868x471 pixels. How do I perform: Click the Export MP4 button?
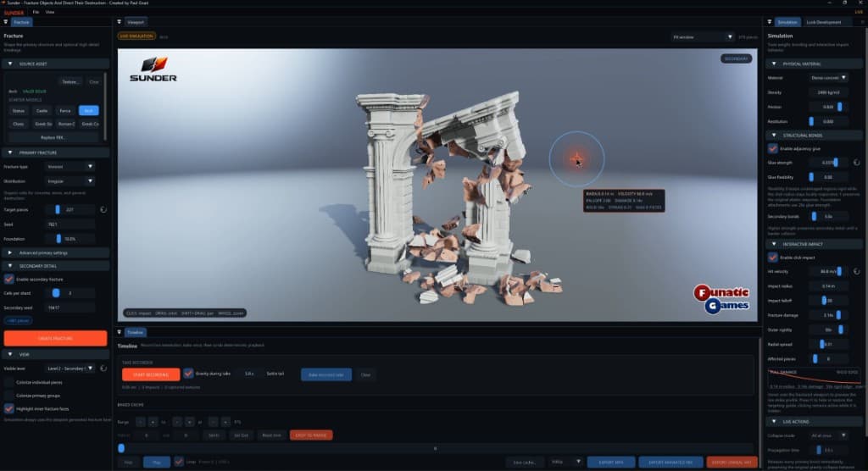(x=611, y=462)
